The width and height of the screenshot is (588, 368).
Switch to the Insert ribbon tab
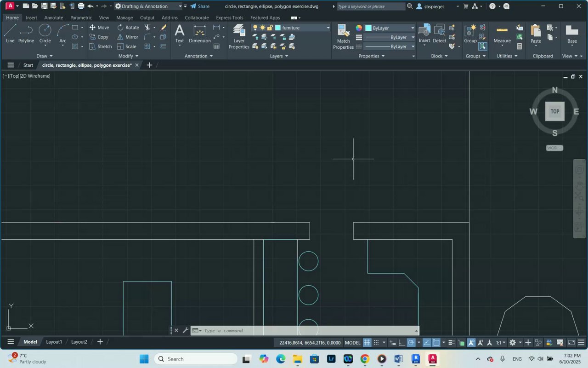tap(32, 17)
